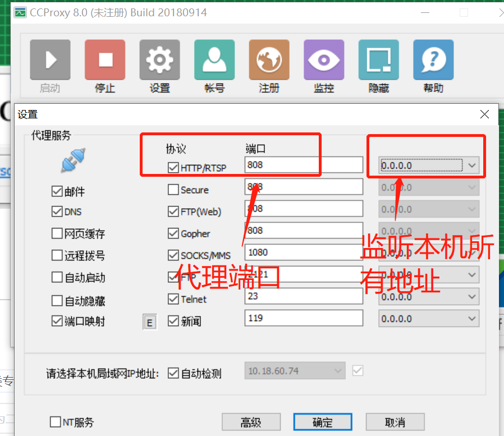Minimize the CCProxy window
This screenshot has height=436, width=504.
coord(425,13)
